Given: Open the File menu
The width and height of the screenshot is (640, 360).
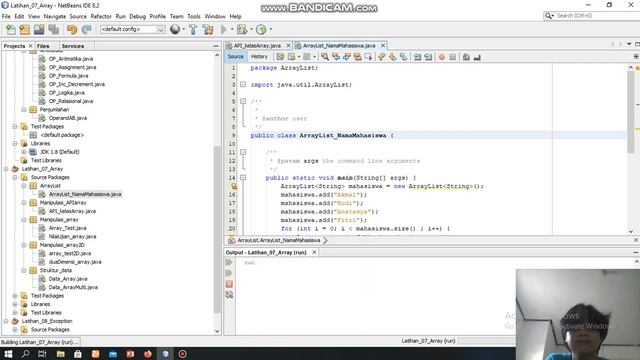Looking at the screenshot, I should click(6, 16).
